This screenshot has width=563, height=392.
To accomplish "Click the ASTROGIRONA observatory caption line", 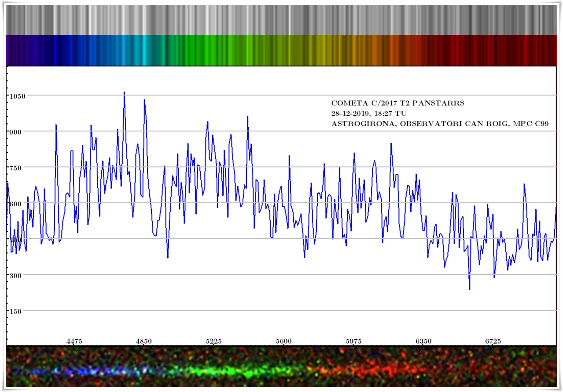I will (x=440, y=124).
